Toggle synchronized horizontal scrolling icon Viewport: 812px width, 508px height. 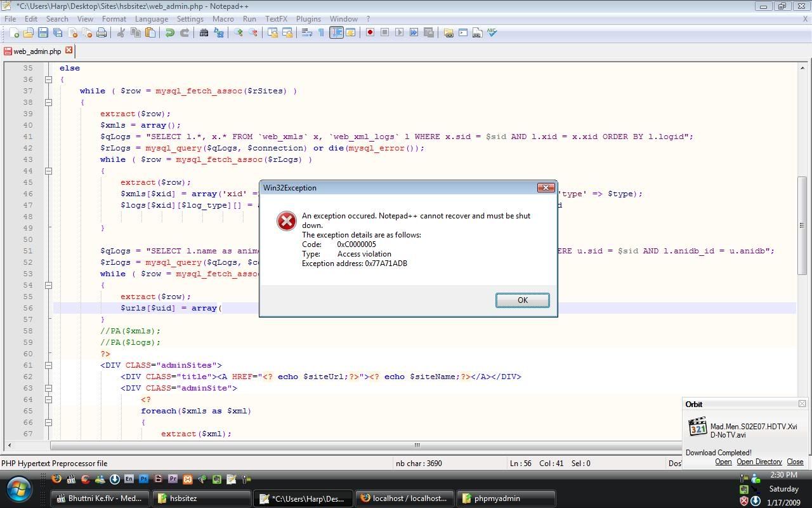click(287, 32)
